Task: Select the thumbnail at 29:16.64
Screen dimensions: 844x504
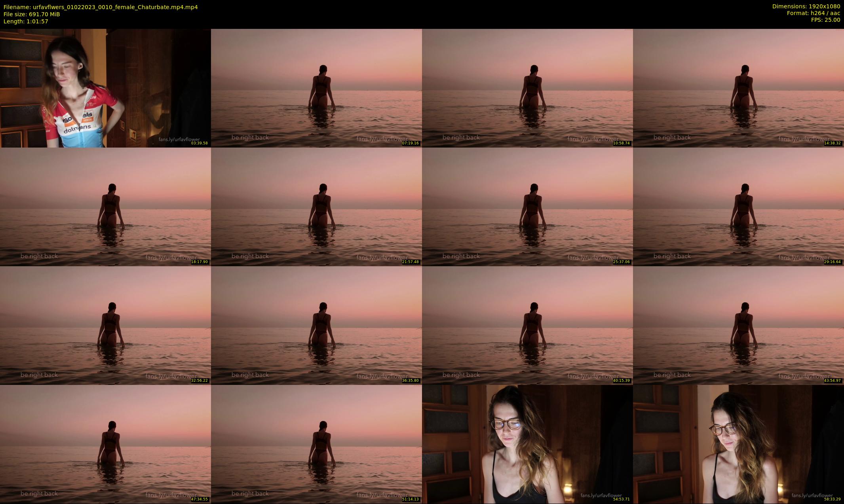Action: (738, 207)
